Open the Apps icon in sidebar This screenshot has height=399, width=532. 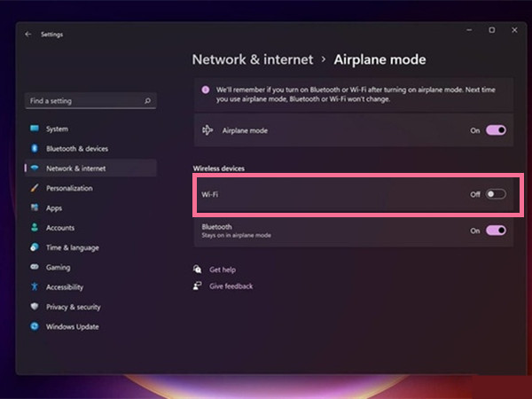click(x=35, y=207)
